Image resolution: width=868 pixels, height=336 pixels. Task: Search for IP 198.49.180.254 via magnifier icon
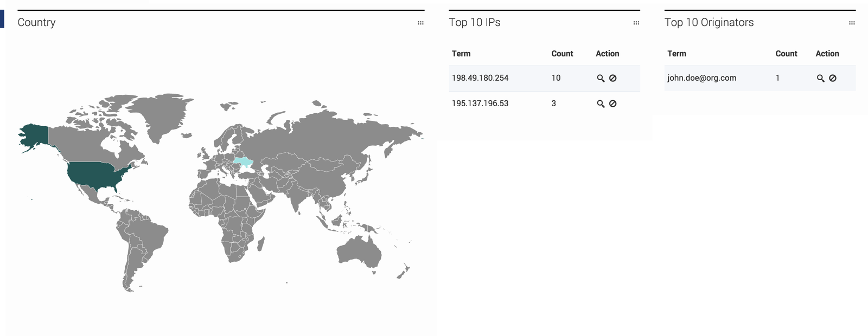[x=601, y=78]
